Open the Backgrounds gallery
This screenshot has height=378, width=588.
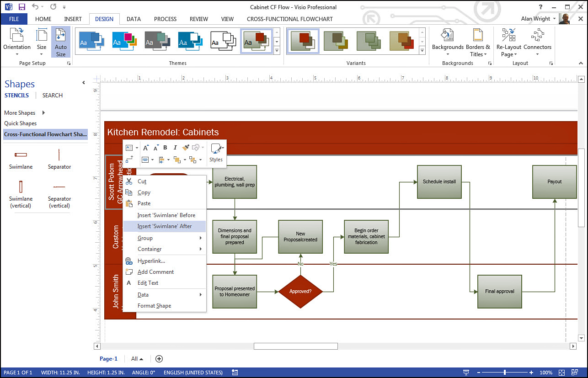[448, 42]
